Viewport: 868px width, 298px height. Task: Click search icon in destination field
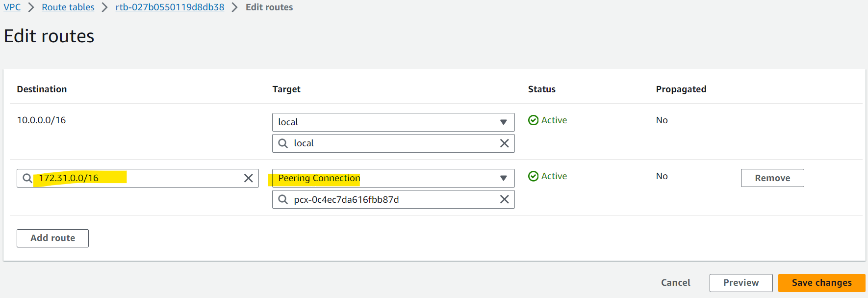pyautogui.click(x=27, y=178)
